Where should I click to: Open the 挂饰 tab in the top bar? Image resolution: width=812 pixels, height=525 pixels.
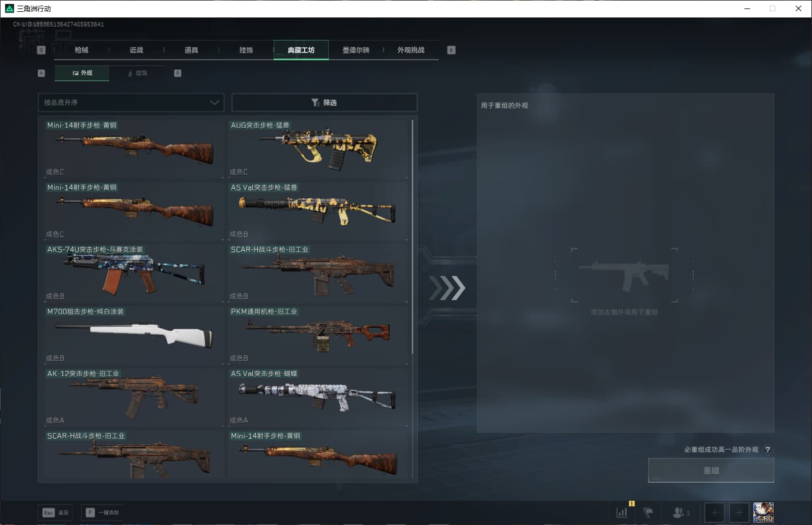click(x=246, y=50)
